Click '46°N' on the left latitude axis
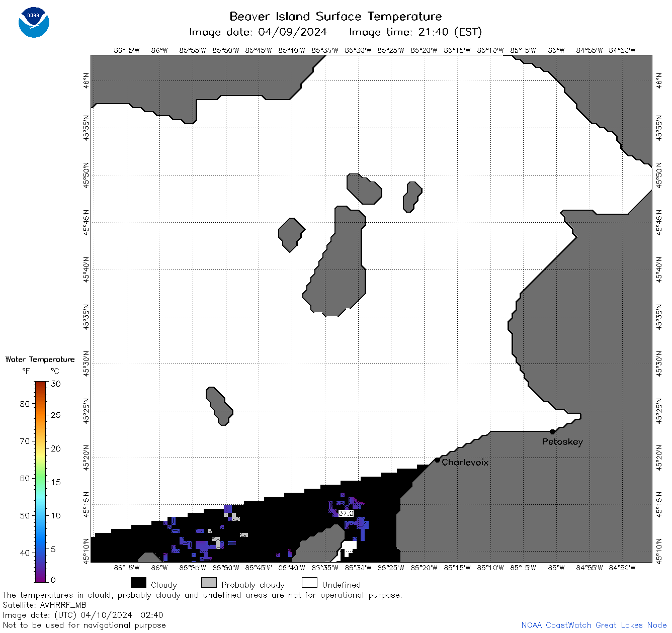672x633 pixels. pyautogui.click(x=87, y=79)
